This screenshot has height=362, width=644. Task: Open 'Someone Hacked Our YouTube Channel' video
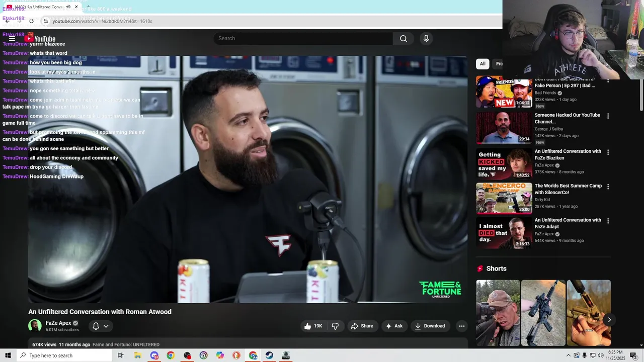click(x=504, y=128)
